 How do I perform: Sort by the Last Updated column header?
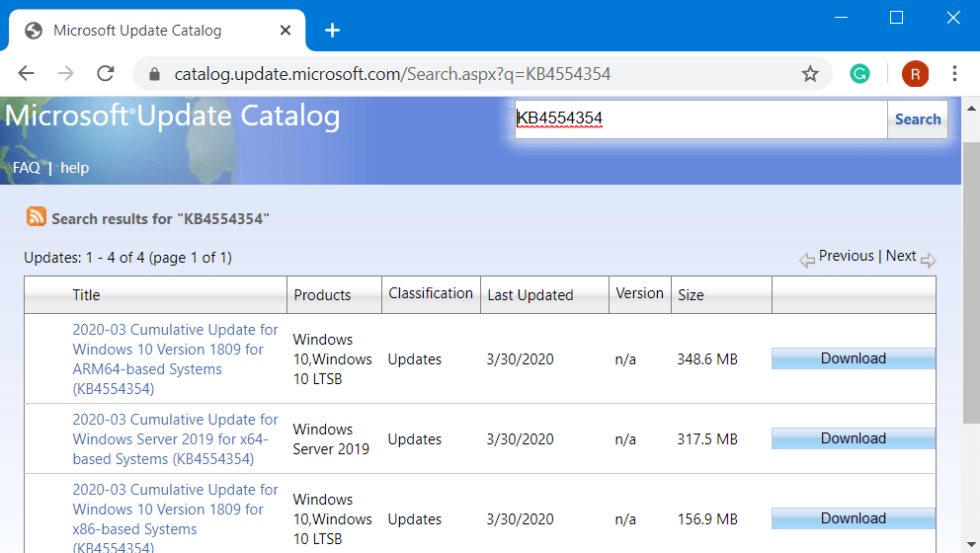coord(531,295)
